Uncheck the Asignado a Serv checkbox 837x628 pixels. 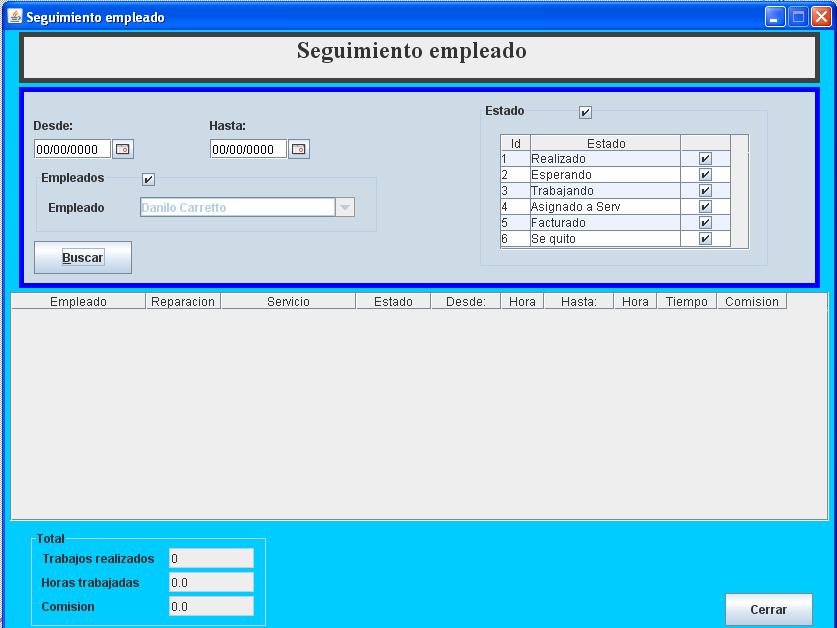click(705, 207)
